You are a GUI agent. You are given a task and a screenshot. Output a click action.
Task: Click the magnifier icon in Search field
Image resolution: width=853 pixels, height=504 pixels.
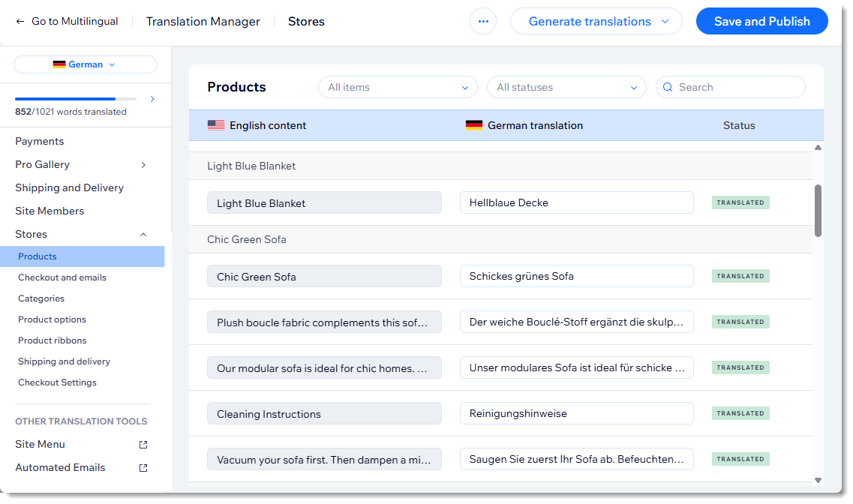point(668,87)
